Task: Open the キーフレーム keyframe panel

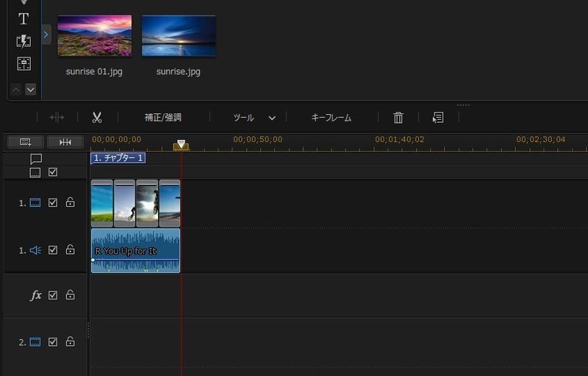Action: [x=331, y=118]
